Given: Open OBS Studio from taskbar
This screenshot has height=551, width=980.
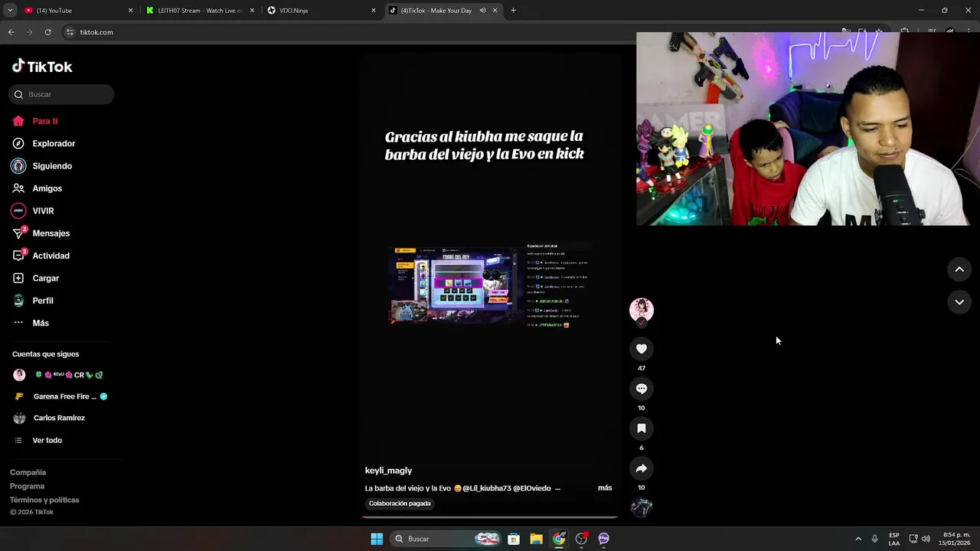Looking at the screenshot, I should point(581,539).
